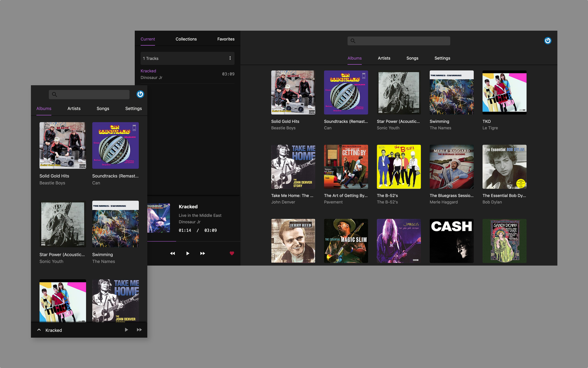Expand the mini player with the chevron-up icon
The height and width of the screenshot is (368, 588).
coord(39,330)
